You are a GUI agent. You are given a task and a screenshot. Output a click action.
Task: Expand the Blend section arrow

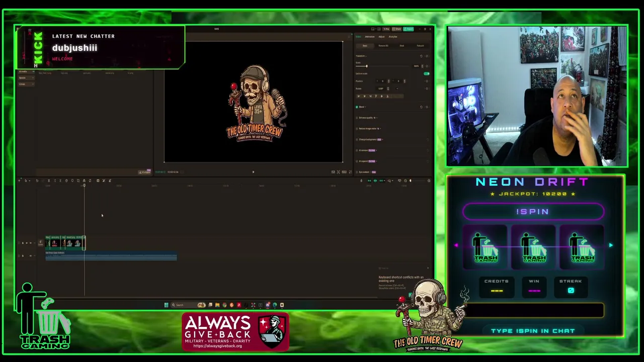(365, 107)
